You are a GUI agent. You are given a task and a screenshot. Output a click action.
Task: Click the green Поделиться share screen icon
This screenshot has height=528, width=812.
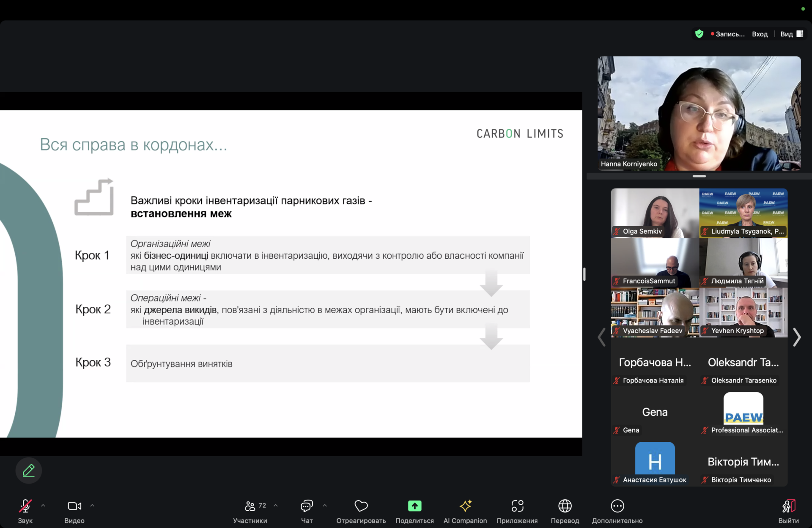414,506
